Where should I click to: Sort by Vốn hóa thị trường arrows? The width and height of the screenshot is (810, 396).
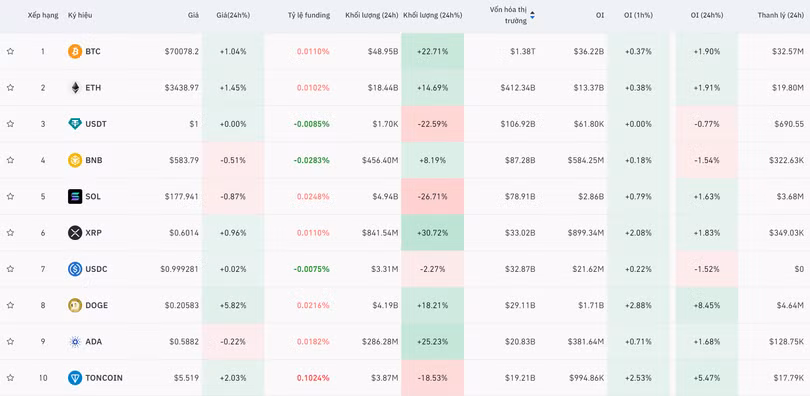(533, 15)
